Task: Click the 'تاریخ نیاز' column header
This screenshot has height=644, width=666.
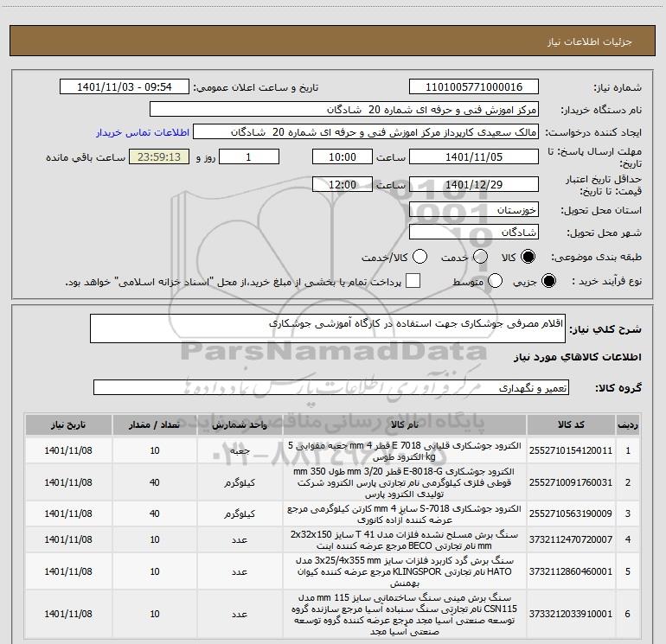Action: click(66, 425)
